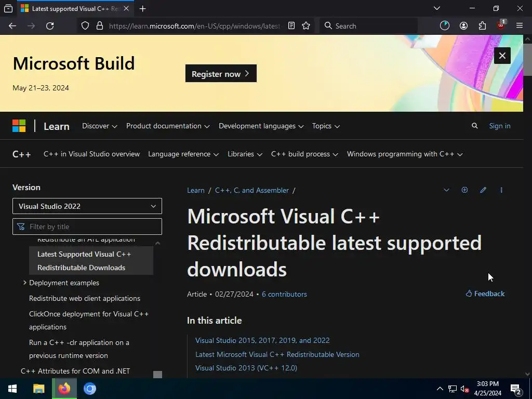
Task: Click the browser address bar URL
Action: point(194,26)
